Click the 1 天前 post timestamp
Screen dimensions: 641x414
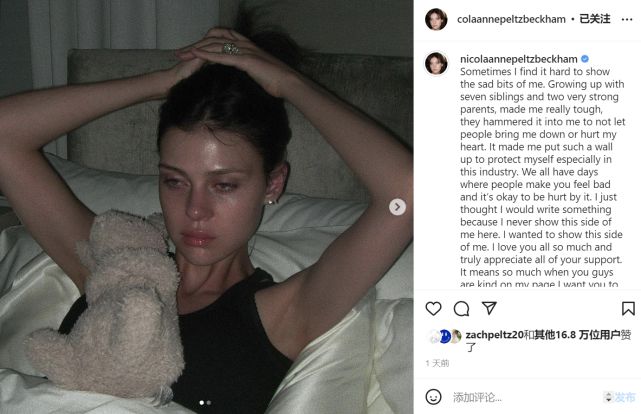click(x=437, y=363)
